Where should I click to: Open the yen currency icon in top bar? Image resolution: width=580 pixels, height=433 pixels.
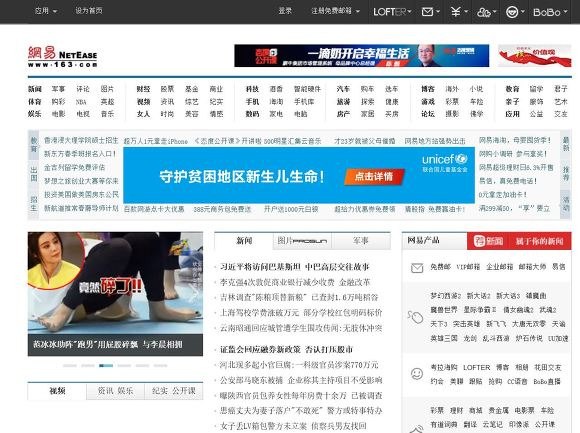point(456,12)
